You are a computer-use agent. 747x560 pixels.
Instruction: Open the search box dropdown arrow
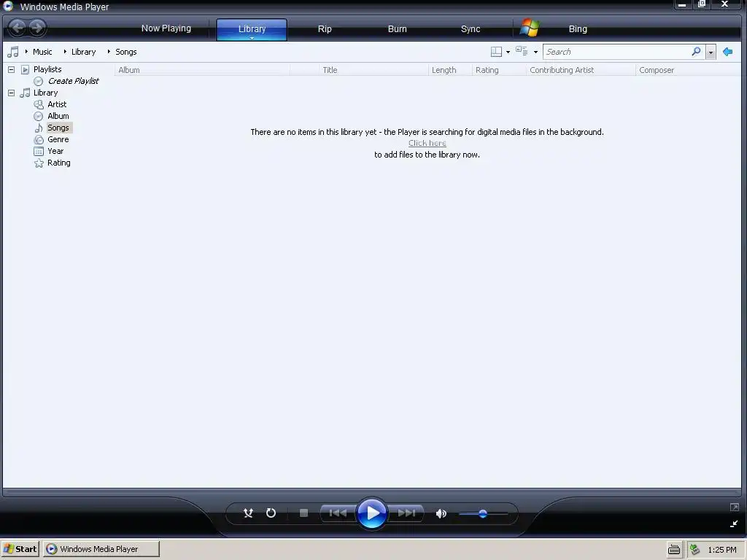coord(711,52)
